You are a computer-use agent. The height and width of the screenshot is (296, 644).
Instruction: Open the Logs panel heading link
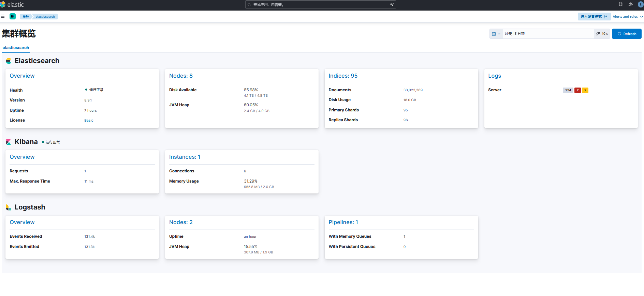[x=494, y=76]
